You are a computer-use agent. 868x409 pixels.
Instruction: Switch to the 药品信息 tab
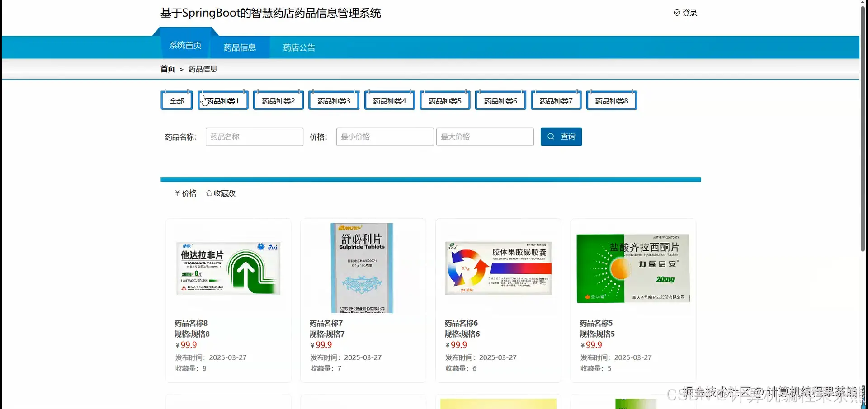[x=240, y=47]
